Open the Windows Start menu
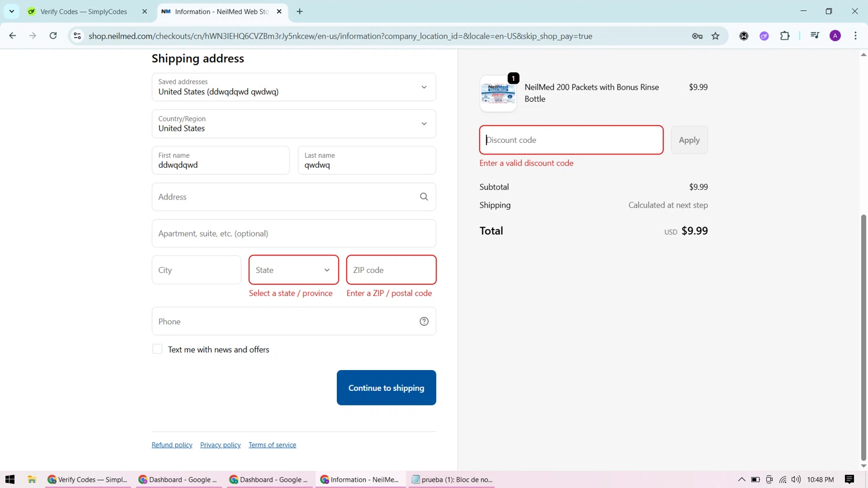The height and width of the screenshot is (488, 868). 10,479
